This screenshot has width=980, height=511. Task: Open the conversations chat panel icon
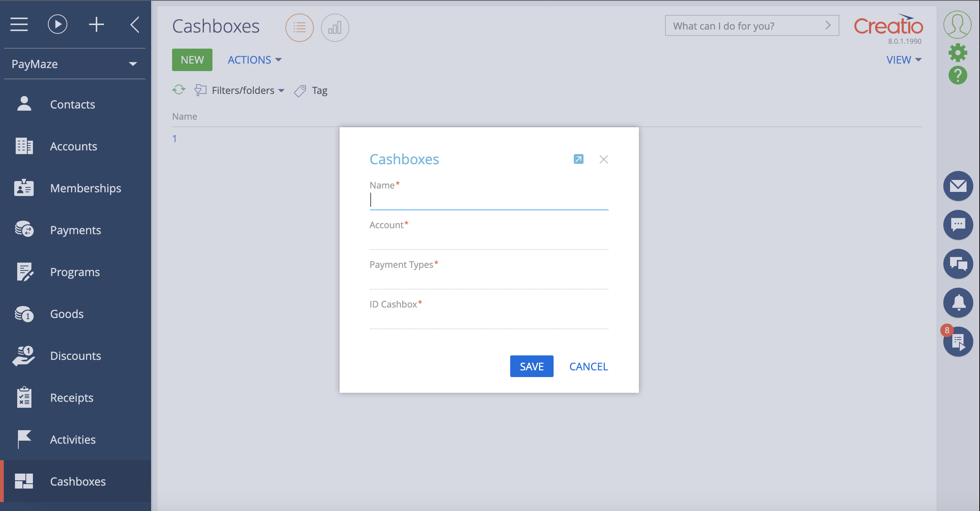pyautogui.click(x=958, y=263)
